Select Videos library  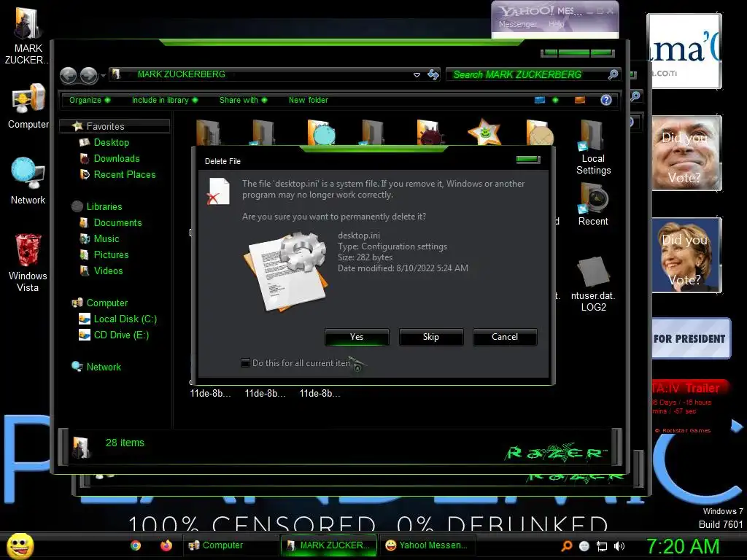108,271
